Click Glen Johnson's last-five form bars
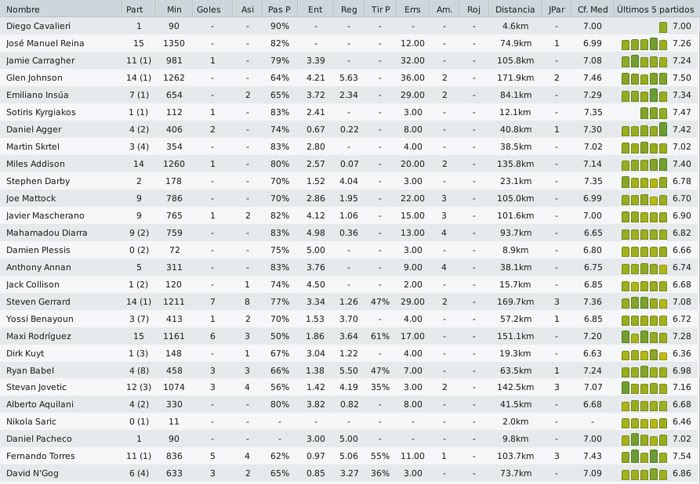 [x=644, y=78]
